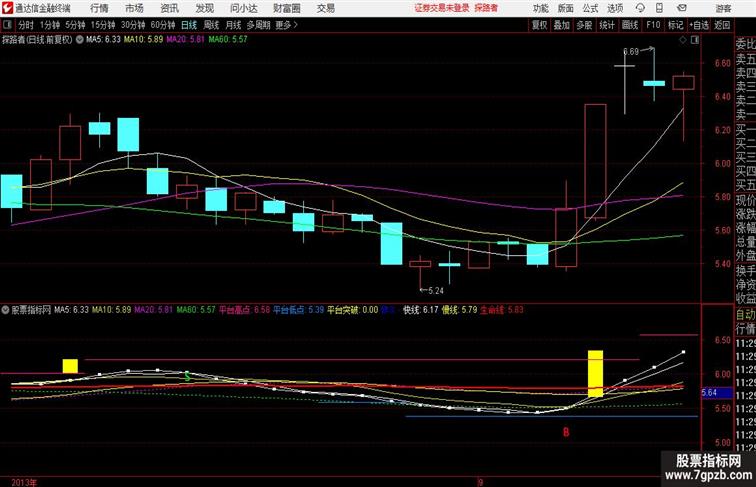Click the 快线: 6.17 indicator value
756x487 pixels.
420,310
